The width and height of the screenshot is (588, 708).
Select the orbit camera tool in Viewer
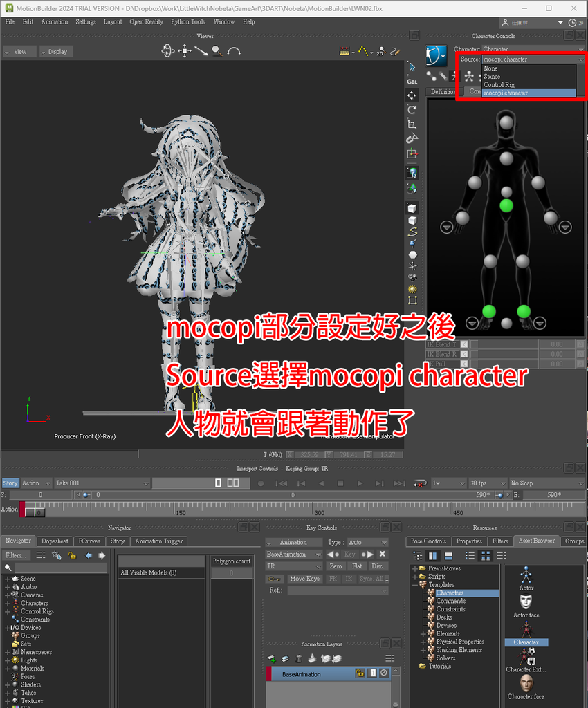pyautogui.click(x=167, y=51)
